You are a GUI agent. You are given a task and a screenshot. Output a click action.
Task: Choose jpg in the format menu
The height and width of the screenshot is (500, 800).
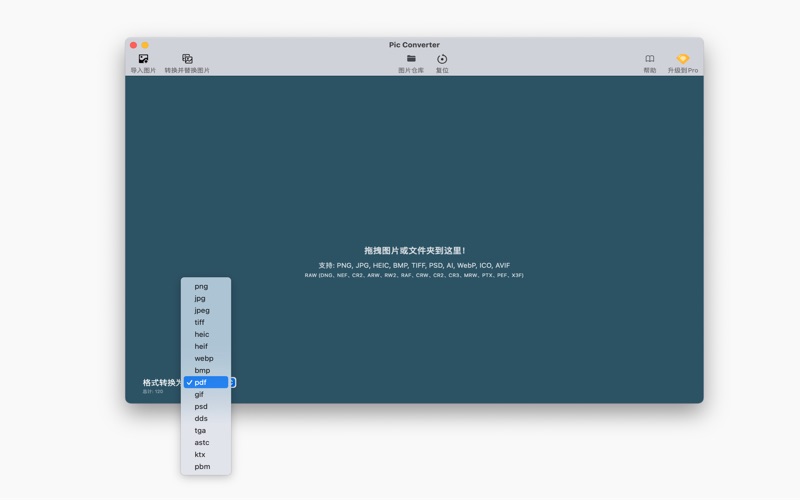click(200, 298)
